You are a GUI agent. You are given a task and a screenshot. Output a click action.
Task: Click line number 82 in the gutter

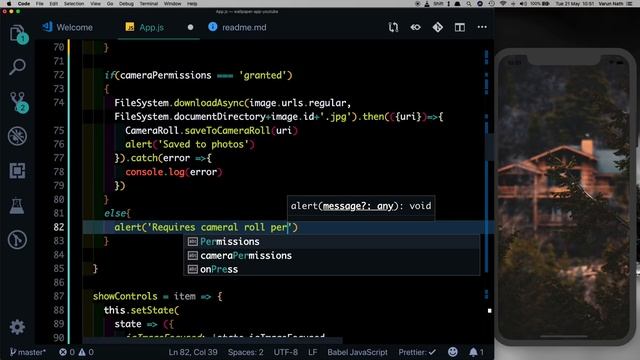[58, 227]
